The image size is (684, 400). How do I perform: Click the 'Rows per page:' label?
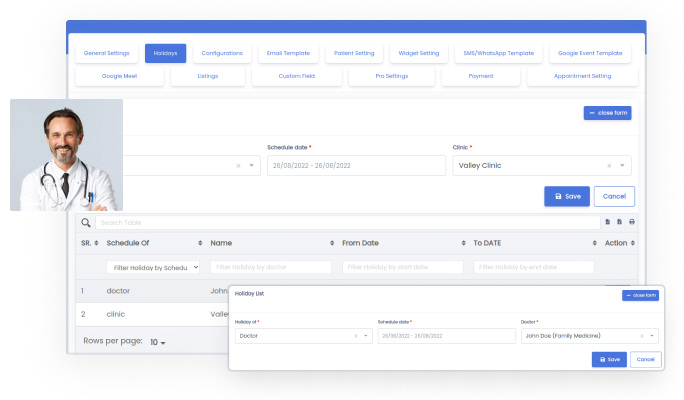(113, 341)
